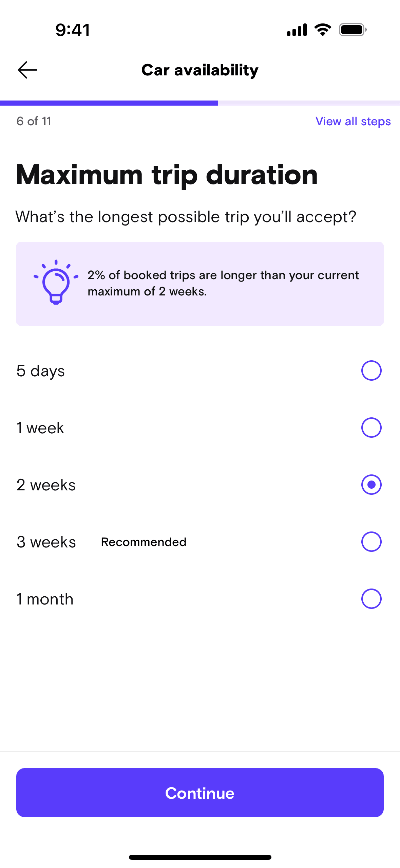Image resolution: width=400 pixels, height=868 pixels.
Task: Choose the 3 weeks radio button
Action: pos(371,542)
